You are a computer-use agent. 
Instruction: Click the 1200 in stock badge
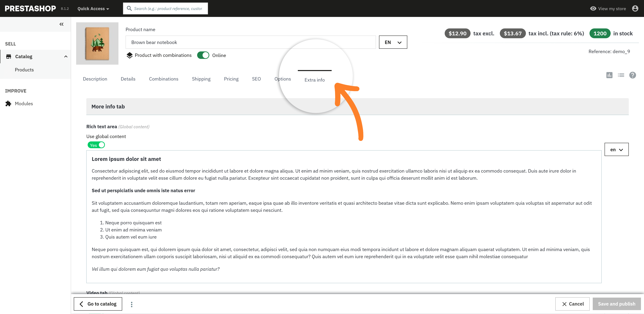pyautogui.click(x=600, y=33)
